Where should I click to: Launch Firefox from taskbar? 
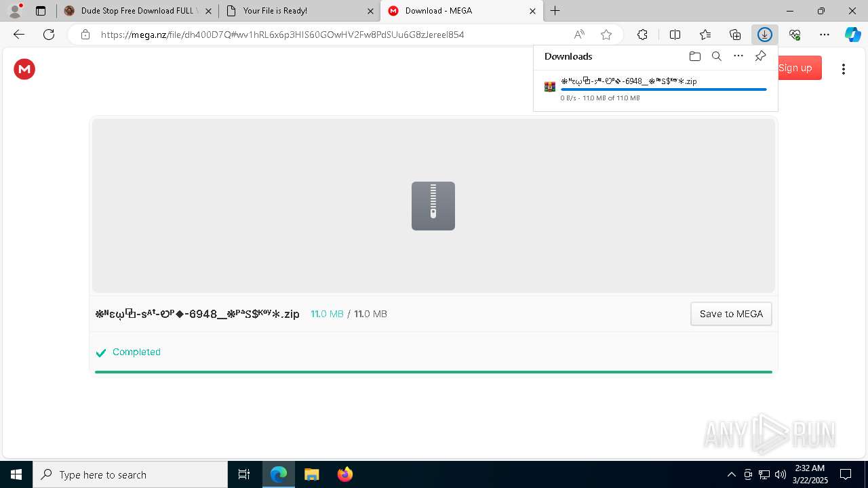[344, 474]
